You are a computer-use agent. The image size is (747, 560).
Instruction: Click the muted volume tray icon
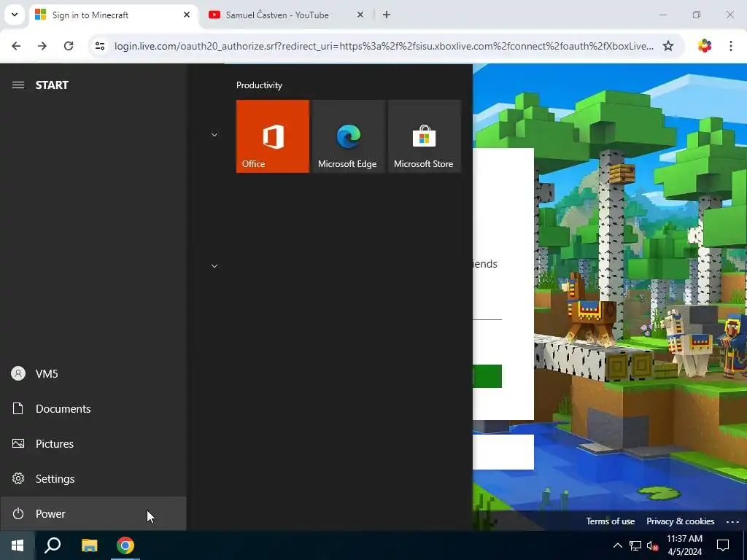(x=653, y=545)
